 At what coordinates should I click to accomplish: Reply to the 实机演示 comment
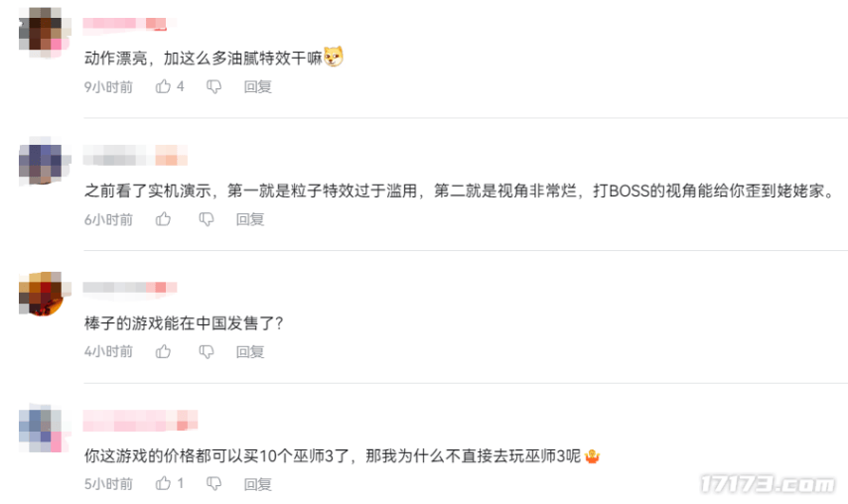(x=249, y=219)
